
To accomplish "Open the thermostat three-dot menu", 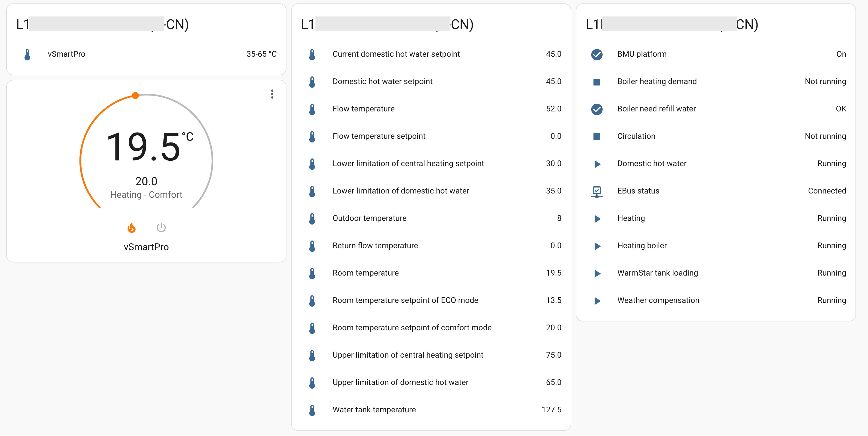I will pos(272,94).
